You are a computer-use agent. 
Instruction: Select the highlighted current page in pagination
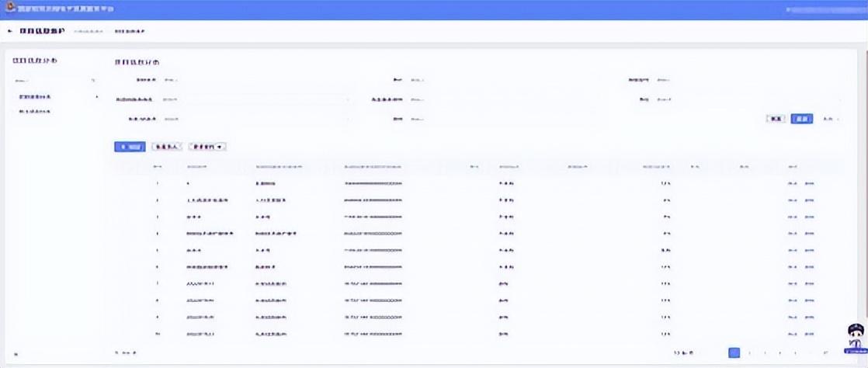pyautogui.click(x=734, y=352)
